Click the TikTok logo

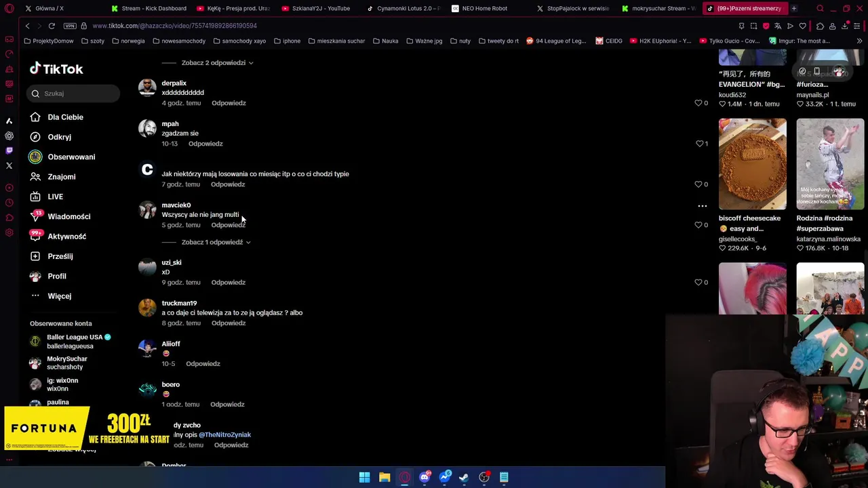point(56,68)
